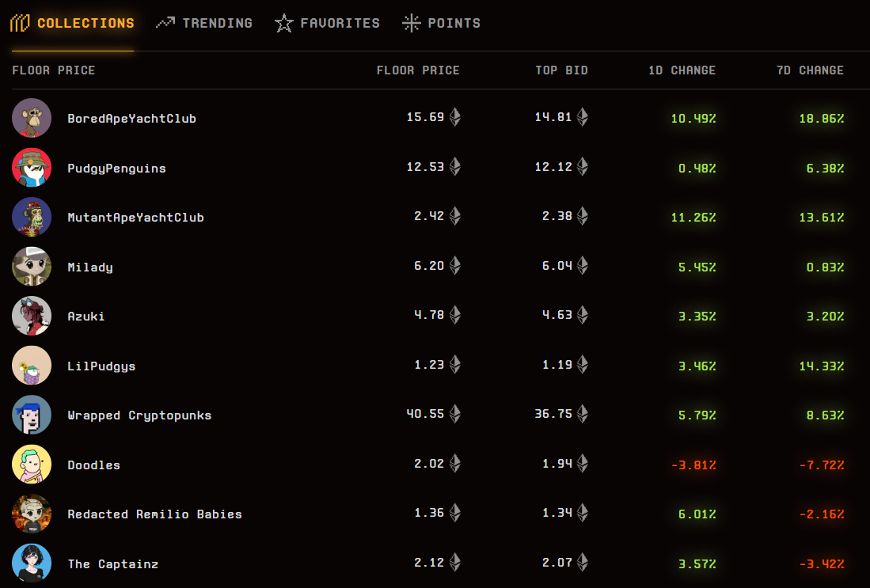The width and height of the screenshot is (870, 588).
Task: Click Doodles -7.72% 7D change value
Action: point(821,465)
